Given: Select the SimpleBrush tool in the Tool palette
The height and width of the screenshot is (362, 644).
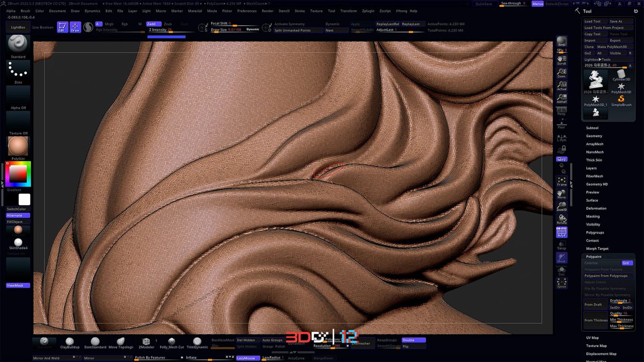Looking at the screenshot, I should (621, 100).
